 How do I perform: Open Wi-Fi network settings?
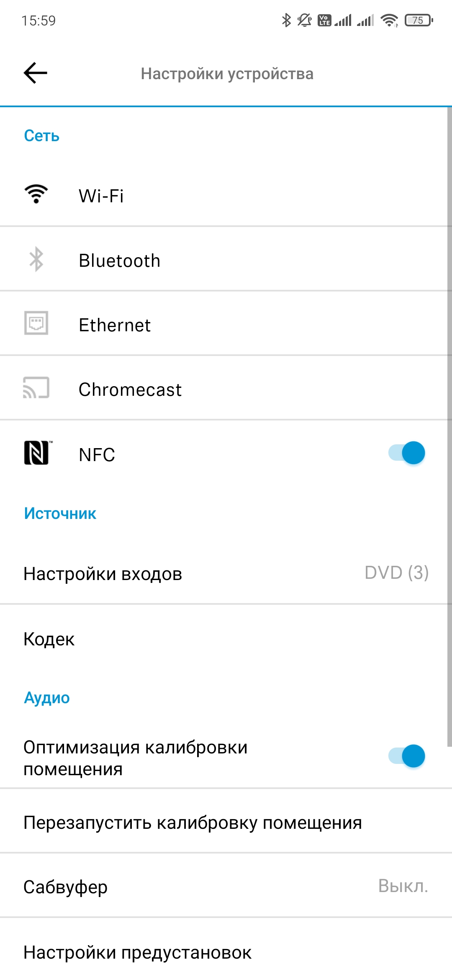(101, 196)
